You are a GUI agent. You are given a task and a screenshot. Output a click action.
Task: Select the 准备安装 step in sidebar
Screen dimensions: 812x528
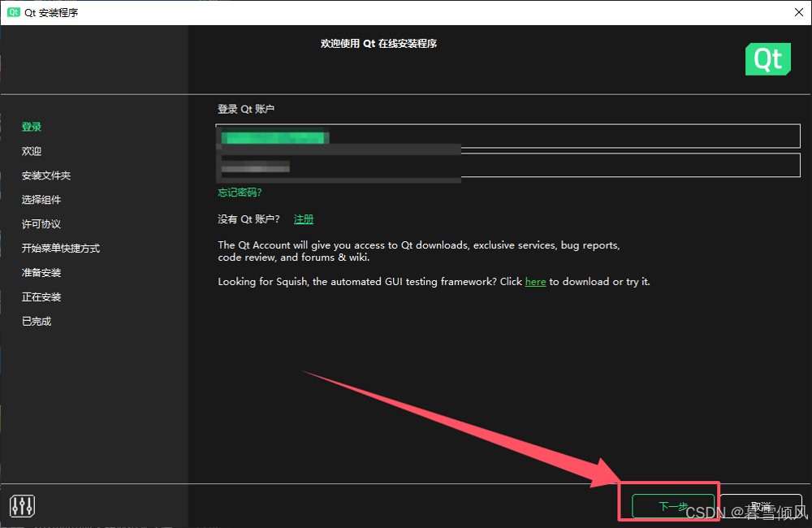click(41, 273)
